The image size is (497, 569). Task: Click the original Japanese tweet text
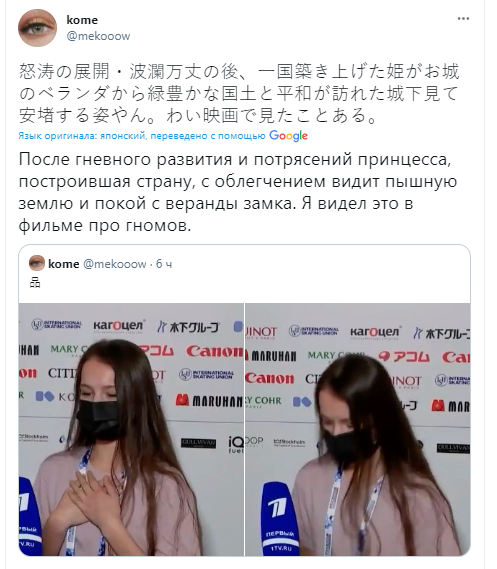pos(239,93)
